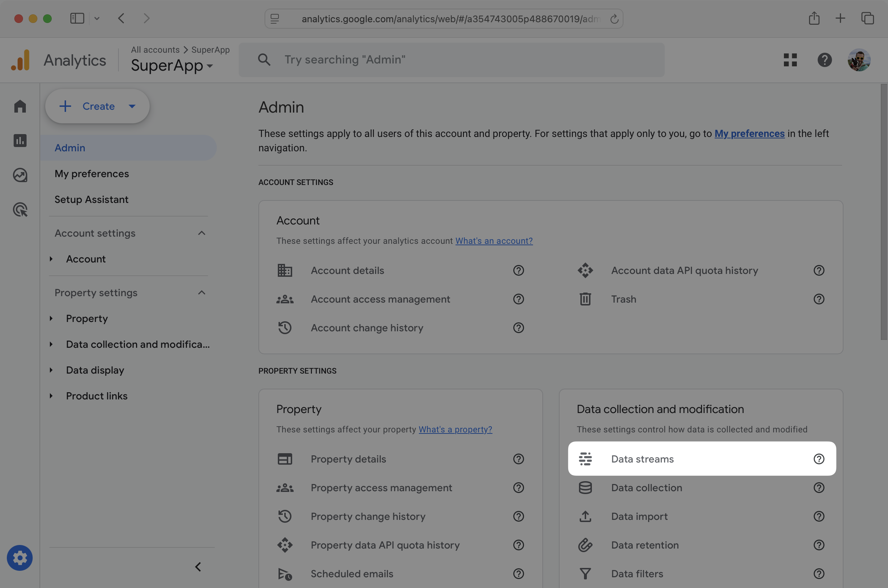
Task: Open the Google apps grid
Action: [x=790, y=60]
